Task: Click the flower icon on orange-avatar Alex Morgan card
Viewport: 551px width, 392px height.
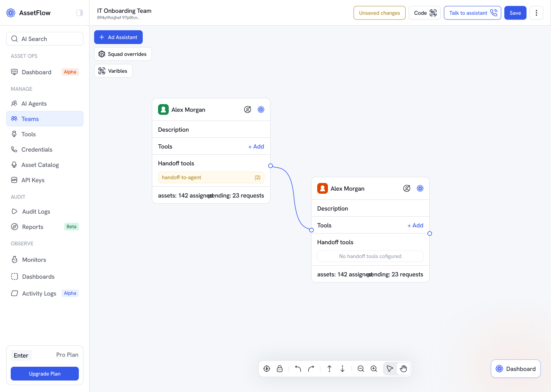Action: coord(420,188)
